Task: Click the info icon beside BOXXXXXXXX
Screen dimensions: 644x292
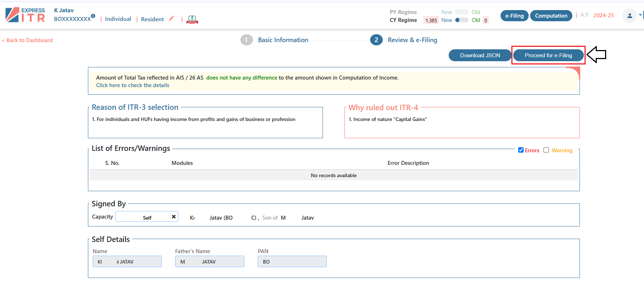Action: (x=93, y=16)
